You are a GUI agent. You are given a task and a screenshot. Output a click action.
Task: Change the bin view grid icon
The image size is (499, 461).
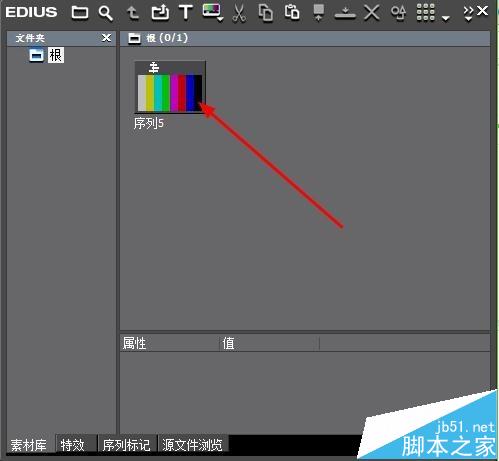click(426, 13)
